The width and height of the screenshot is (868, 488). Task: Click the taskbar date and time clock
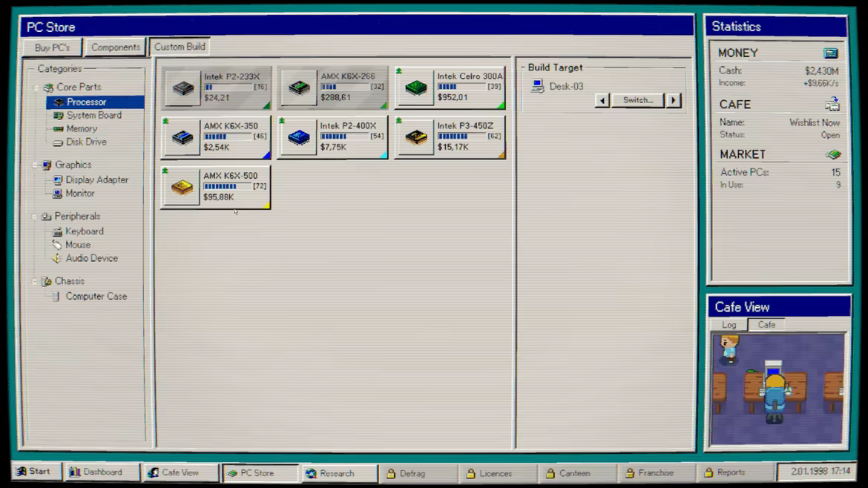pos(817,472)
